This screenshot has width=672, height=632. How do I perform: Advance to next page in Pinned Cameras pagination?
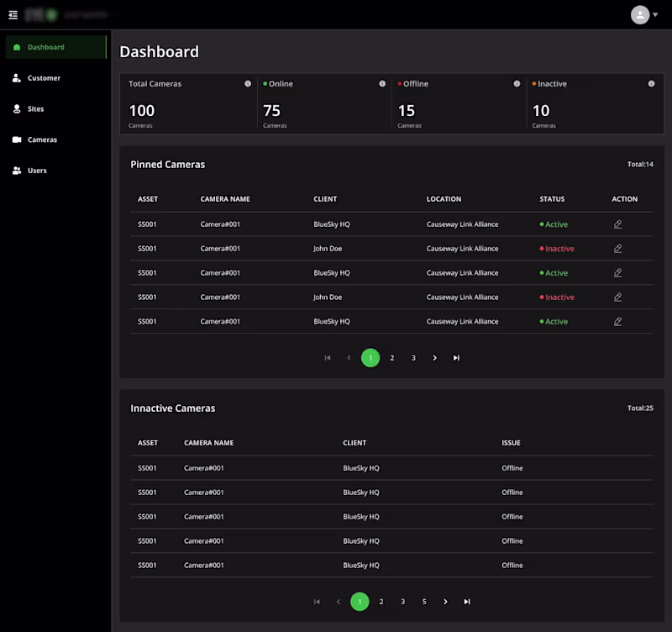coord(434,358)
